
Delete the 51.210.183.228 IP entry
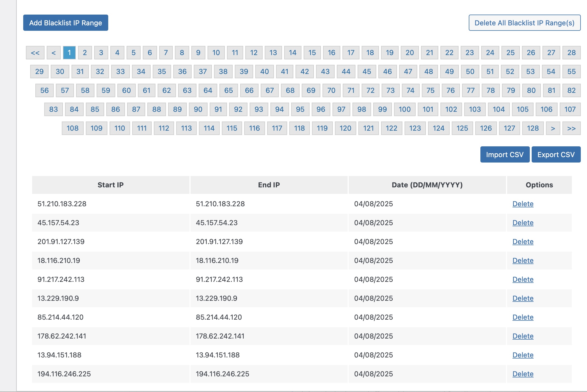(x=523, y=204)
